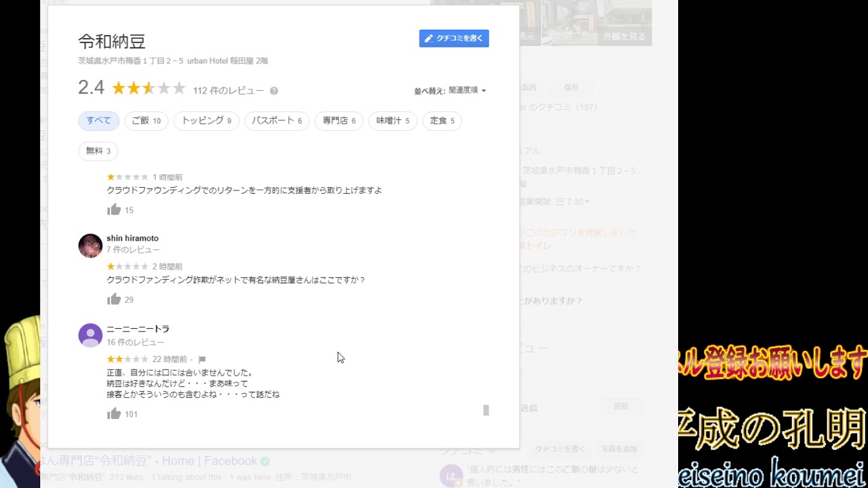Click shin hiramoto's 7 件のレビュー text

(133, 250)
